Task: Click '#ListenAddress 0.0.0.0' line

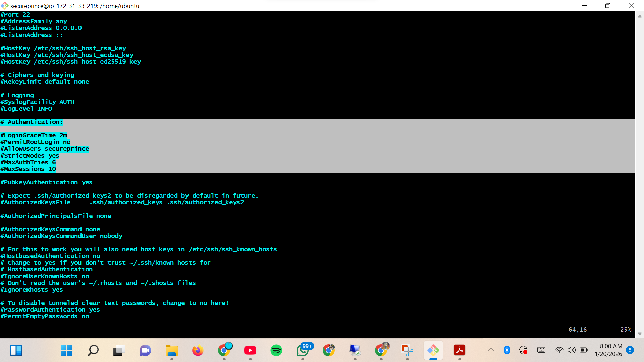Action: (x=41, y=28)
